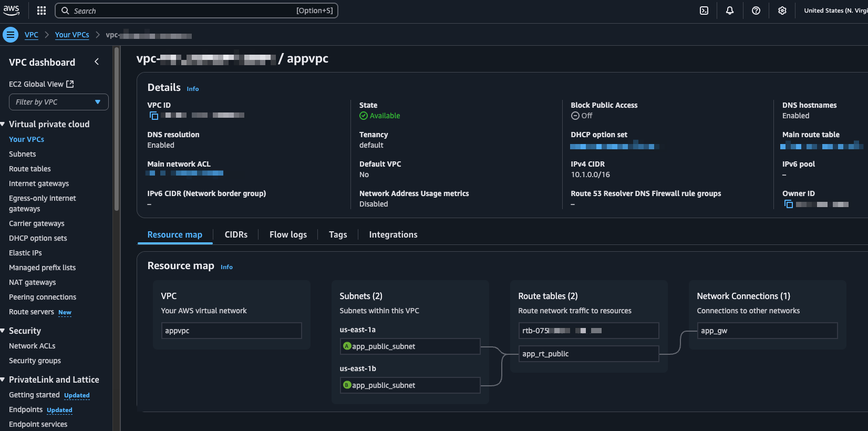Open Your VPCs breadcrumb link
This screenshot has width=868, height=431.
coord(72,35)
